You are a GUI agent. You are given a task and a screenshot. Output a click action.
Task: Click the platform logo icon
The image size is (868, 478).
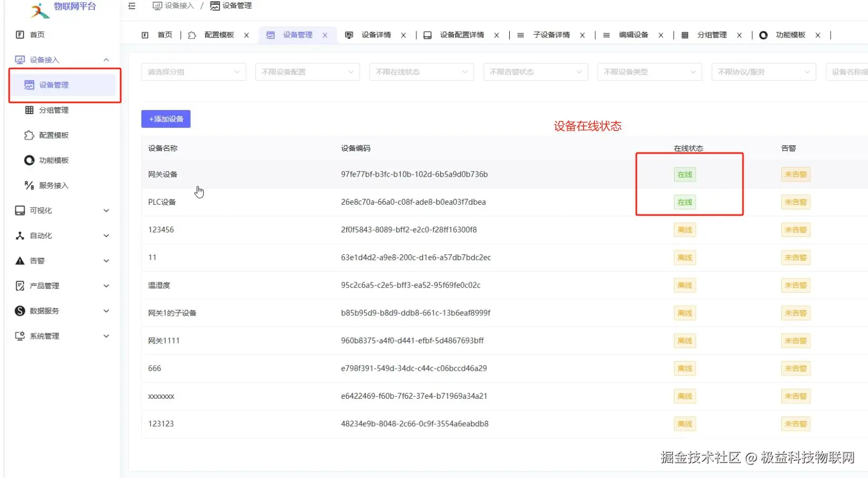40,10
